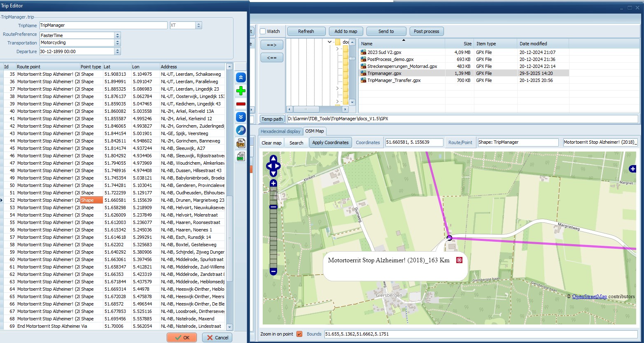The image size is (644, 343).
Task: Close the map popup with red X
Action: 460,260
